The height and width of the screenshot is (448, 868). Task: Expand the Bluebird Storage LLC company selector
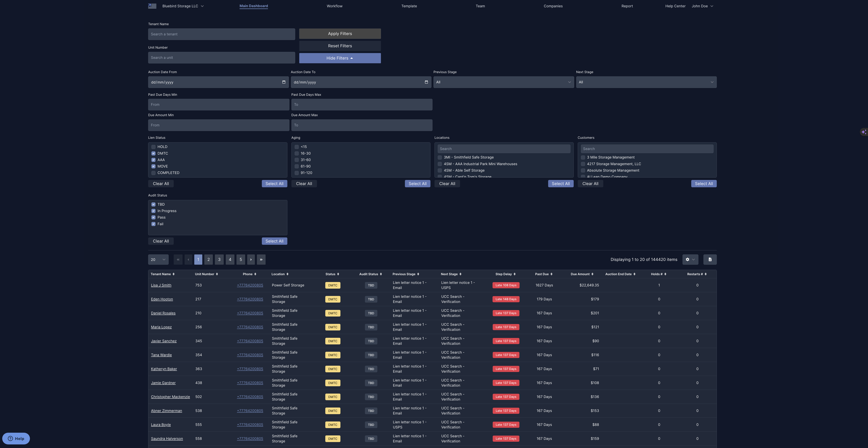click(x=183, y=6)
